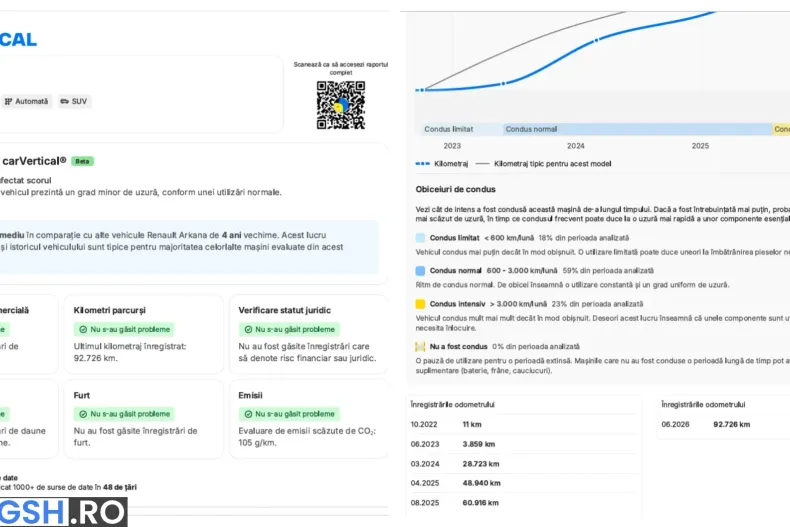This screenshot has height=527, width=790.
Task: Click the 60.916 km odometer value
Action: click(481, 502)
